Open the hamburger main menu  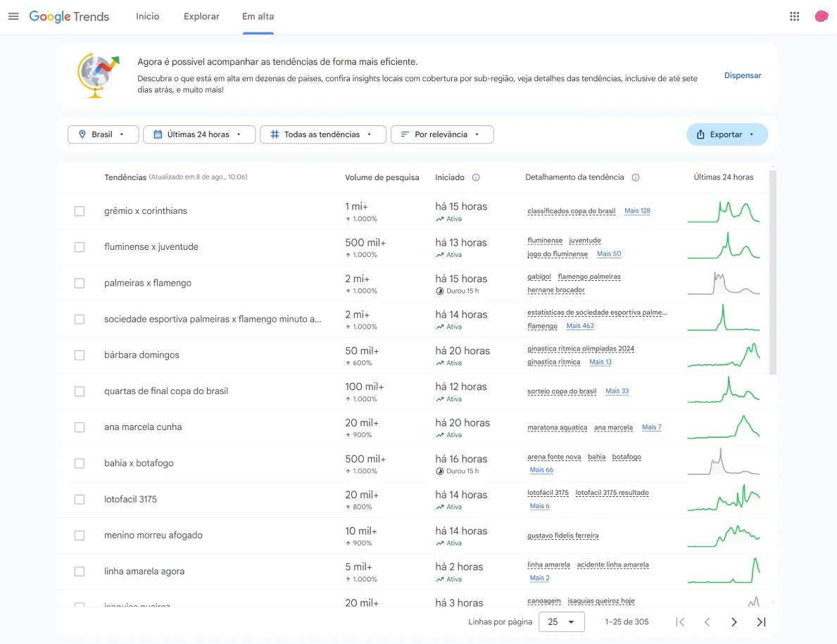coord(14,17)
